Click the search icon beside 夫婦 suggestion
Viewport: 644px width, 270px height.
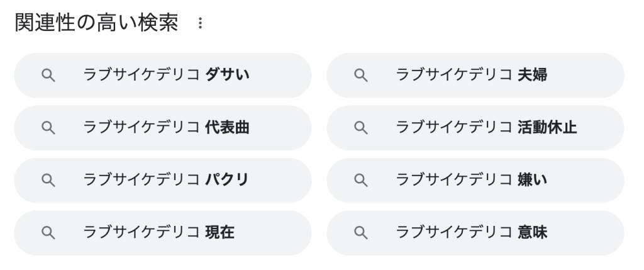click(x=360, y=76)
